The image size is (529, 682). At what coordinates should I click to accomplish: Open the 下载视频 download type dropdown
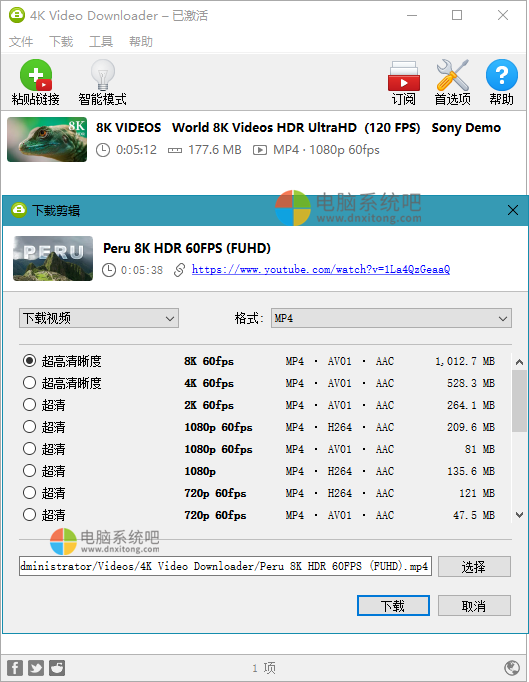99,318
